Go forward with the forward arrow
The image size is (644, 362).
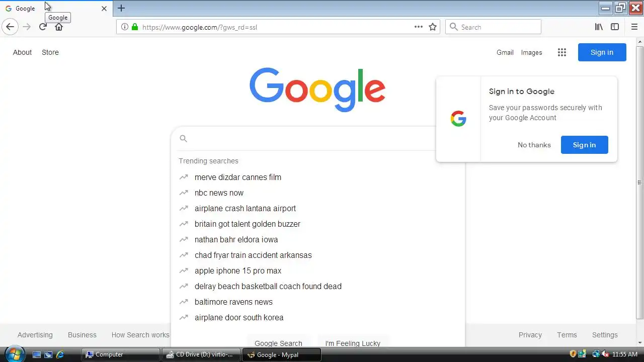coord(27,27)
